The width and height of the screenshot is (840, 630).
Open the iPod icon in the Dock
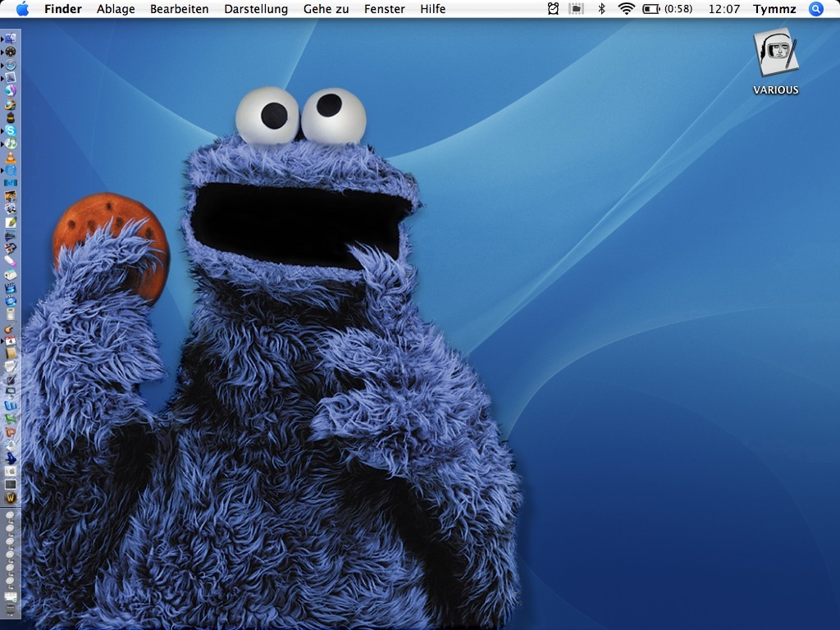[x=10, y=314]
